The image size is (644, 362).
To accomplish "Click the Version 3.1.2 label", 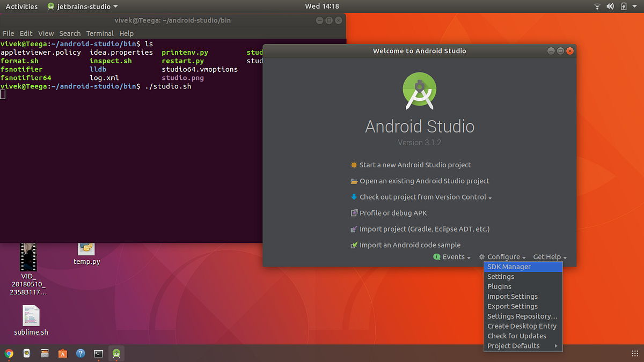I will (420, 143).
